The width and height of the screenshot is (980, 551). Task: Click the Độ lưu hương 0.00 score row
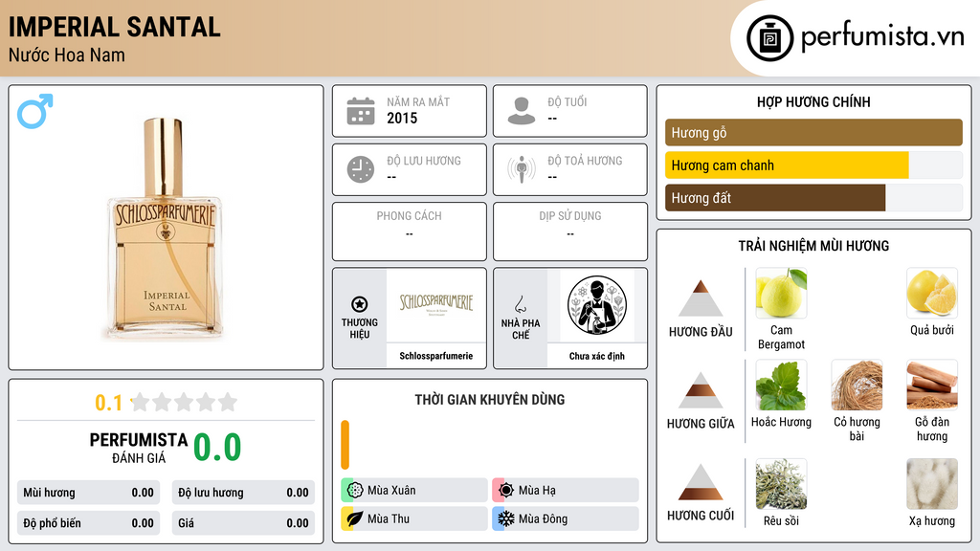(243, 493)
